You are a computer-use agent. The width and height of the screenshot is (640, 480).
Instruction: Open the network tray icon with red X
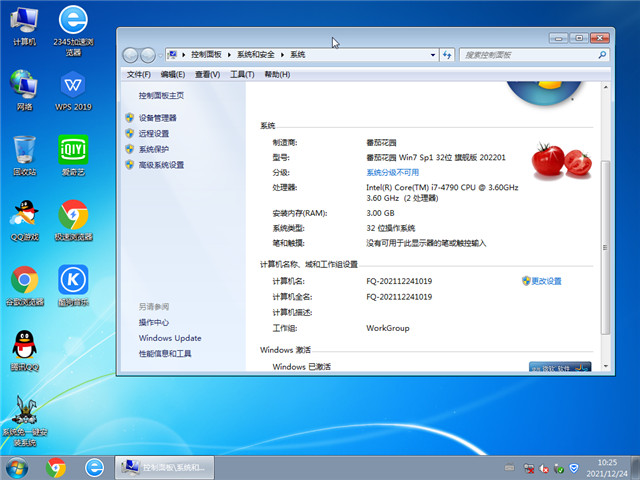(529, 468)
